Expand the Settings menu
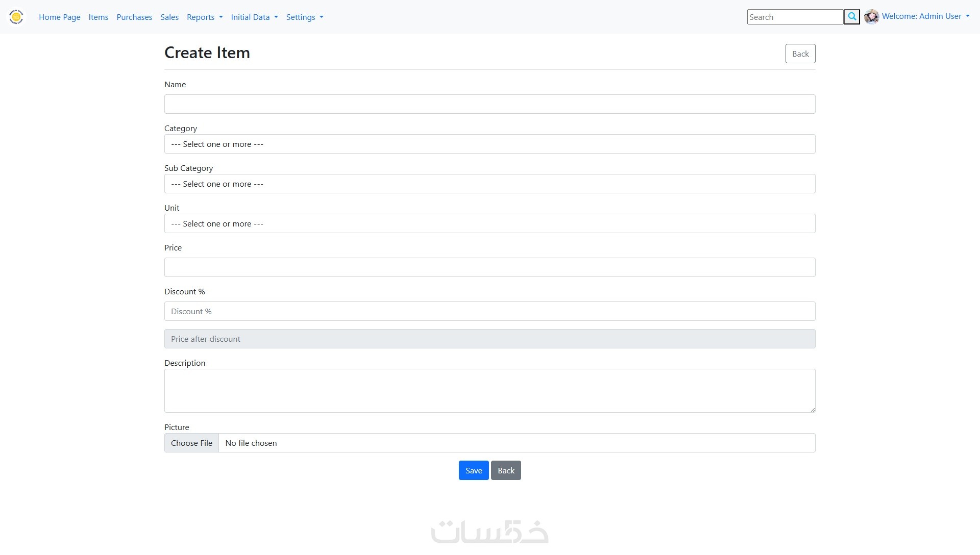Image resolution: width=980 pixels, height=555 pixels. pos(305,17)
